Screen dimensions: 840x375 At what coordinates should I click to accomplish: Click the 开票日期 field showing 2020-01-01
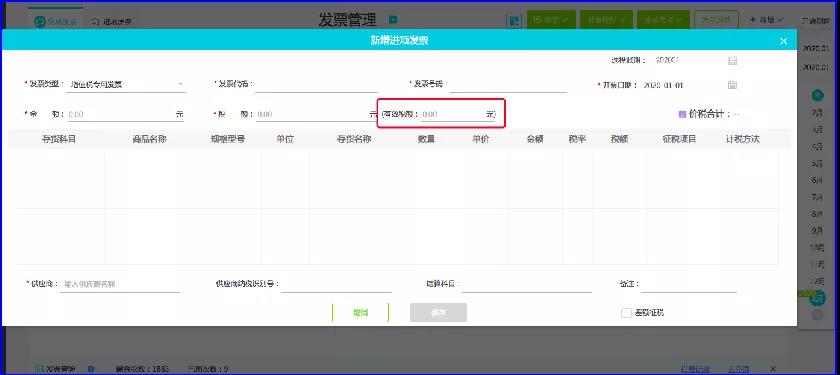(x=663, y=85)
